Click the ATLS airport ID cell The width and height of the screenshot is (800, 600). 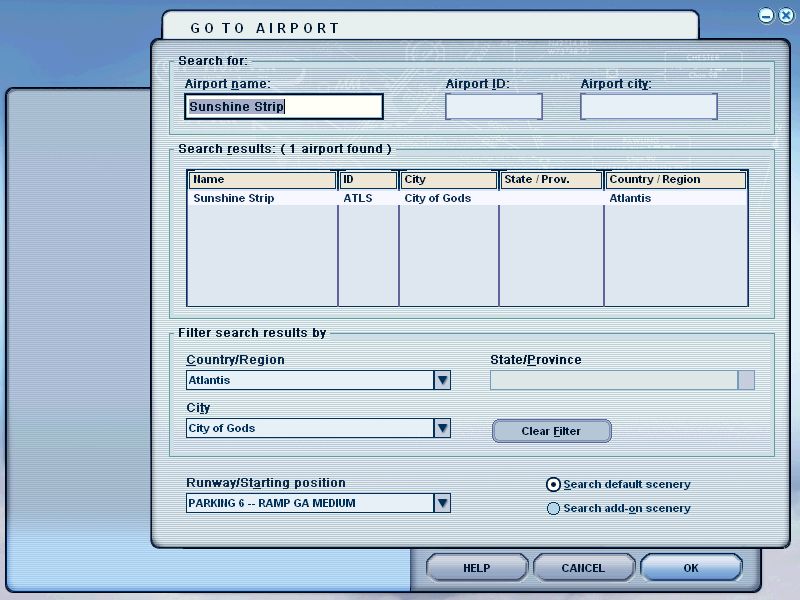pyautogui.click(x=358, y=198)
